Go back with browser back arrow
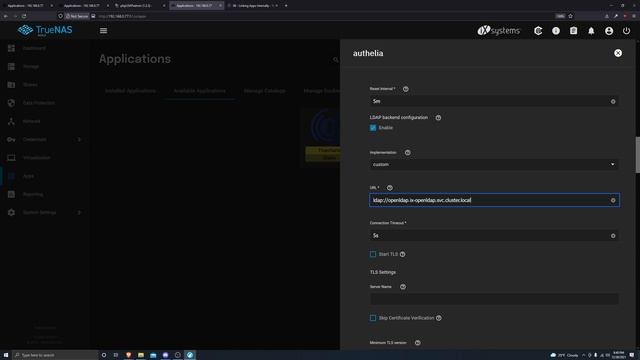Image resolution: width=640 pixels, height=360 pixels. click(x=6, y=16)
